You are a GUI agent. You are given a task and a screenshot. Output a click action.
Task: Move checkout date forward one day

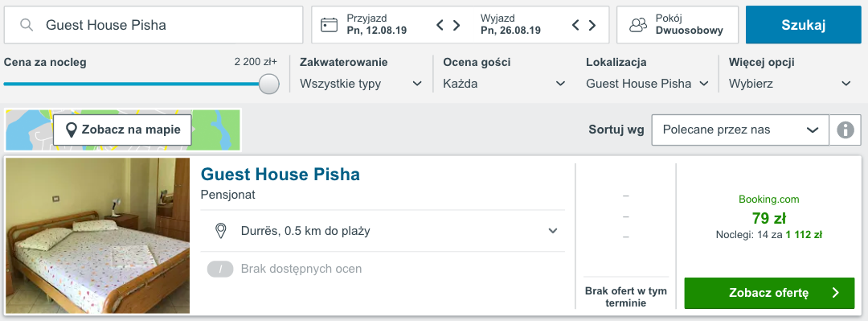(592, 25)
